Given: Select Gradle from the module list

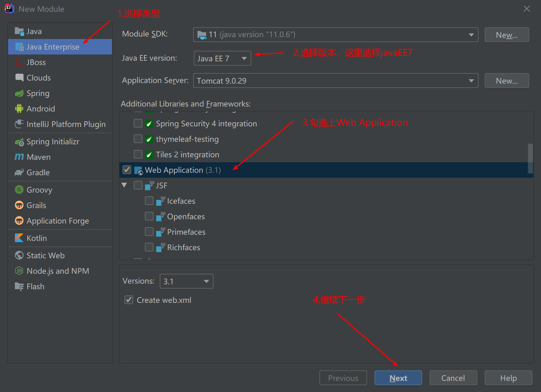Looking at the screenshot, I should pos(60,172).
